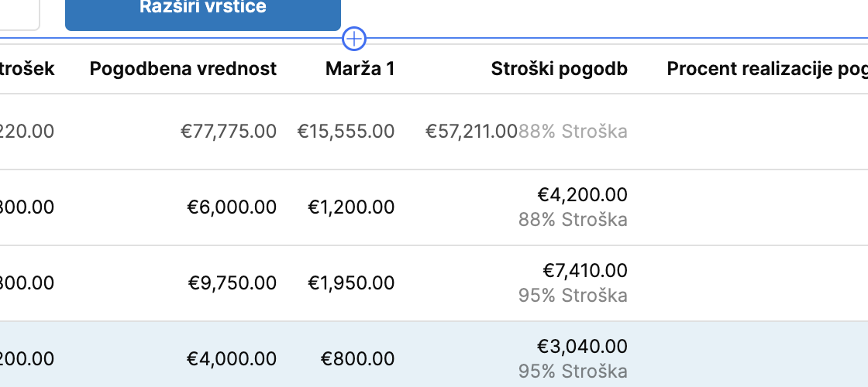Select the Marža 1 column header
The width and height of the screenshot is (868, 387).
pyautogui.click(x=360, y=69)
